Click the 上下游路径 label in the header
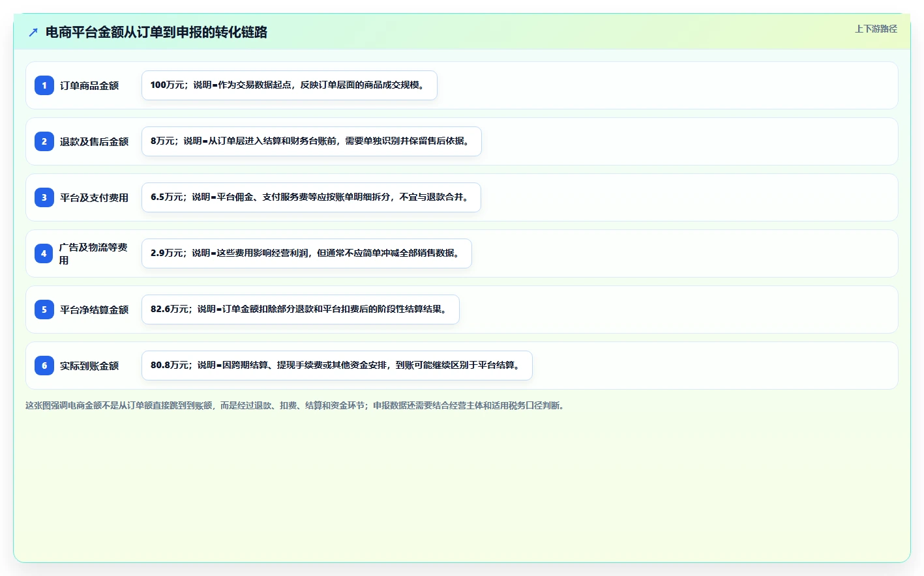The width and height of the screenshot is (924, 576). (x=876, y=29)
